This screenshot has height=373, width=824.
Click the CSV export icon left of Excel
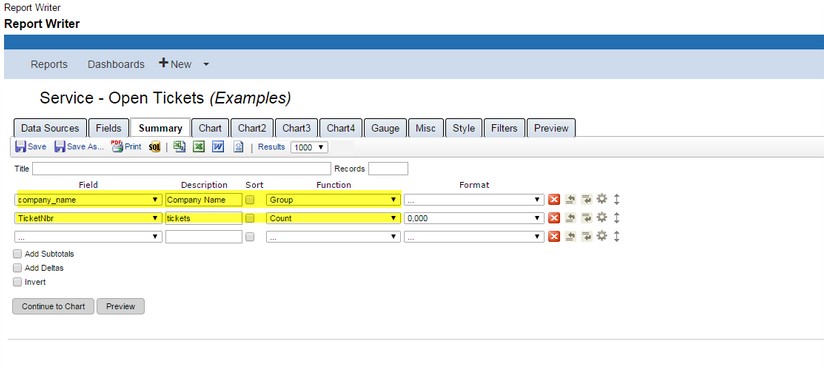[x=180, y=147]
